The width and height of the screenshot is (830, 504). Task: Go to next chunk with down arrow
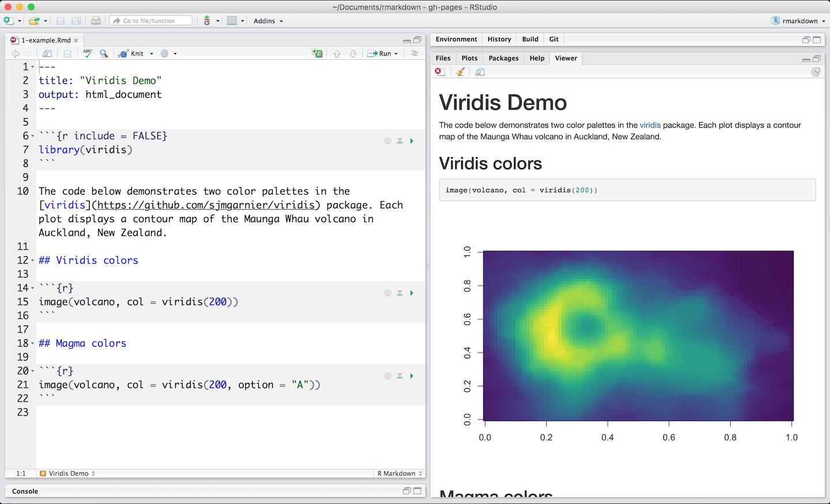pyautogui.click(x=353, y=54)
